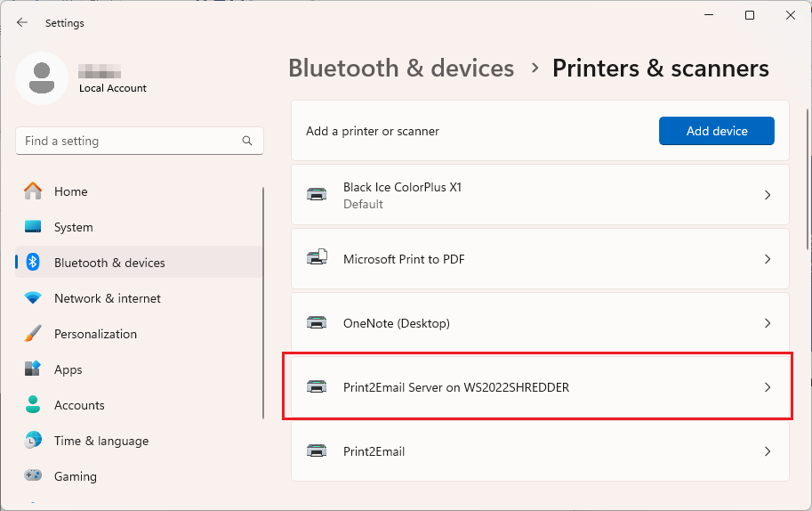Click the Microsoft Print to PDF printer icon
The width and height of the screenshot is (812, 511).
[317, 259]
